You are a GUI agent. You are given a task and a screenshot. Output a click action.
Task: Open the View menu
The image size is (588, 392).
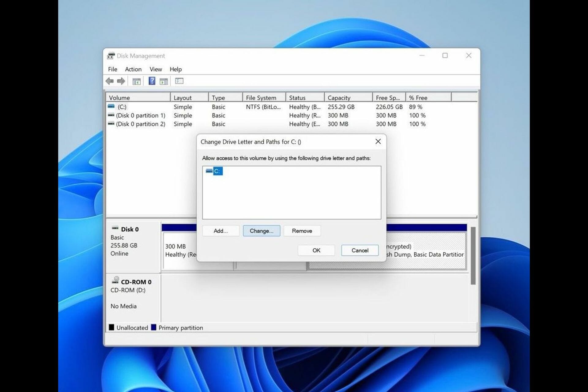(156, 69)
